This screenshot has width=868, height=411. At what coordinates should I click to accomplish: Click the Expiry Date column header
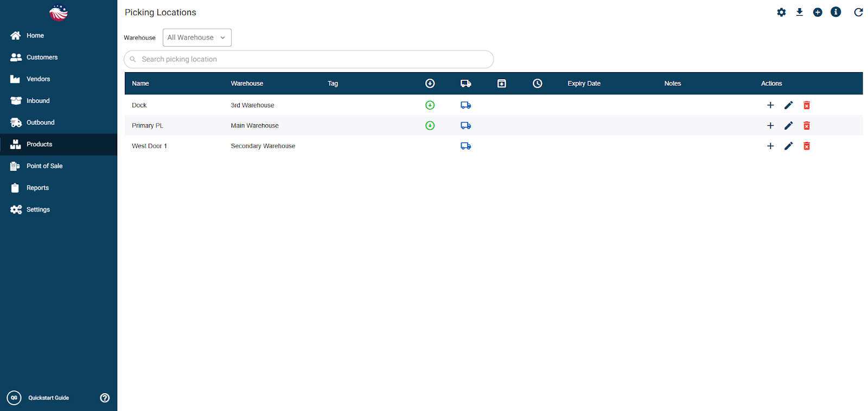point(584,84)
